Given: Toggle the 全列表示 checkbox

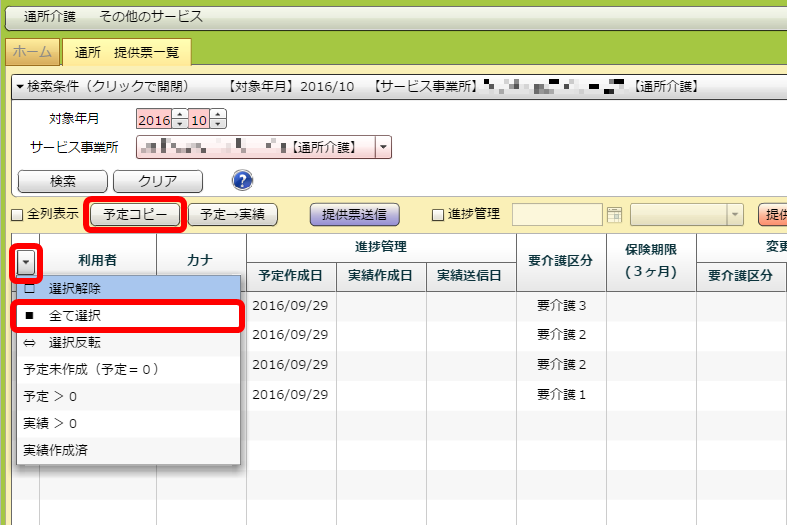Looking at the screenshot, I should (16, 214).
